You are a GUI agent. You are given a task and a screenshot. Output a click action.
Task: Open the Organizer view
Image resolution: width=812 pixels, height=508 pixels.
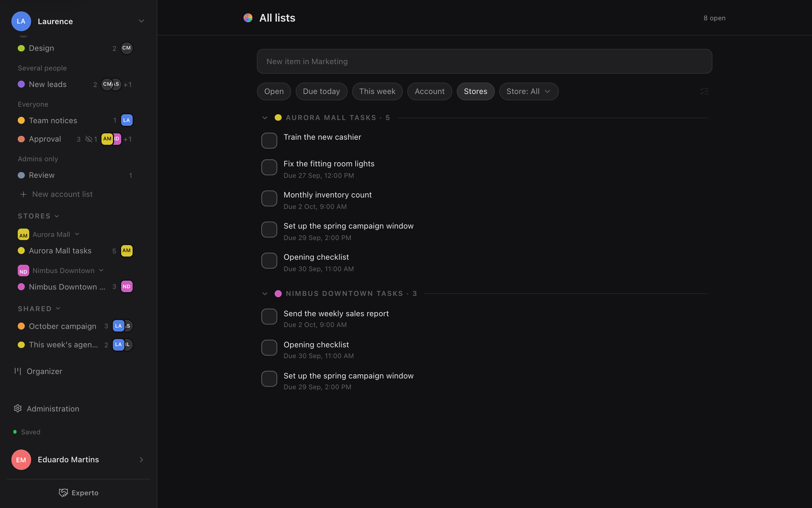click(x=44, y=371)
